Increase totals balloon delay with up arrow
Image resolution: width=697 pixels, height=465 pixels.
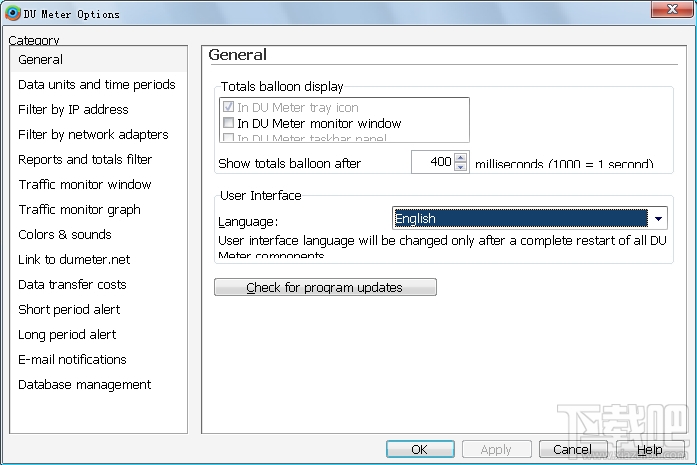tap(460, 157)
